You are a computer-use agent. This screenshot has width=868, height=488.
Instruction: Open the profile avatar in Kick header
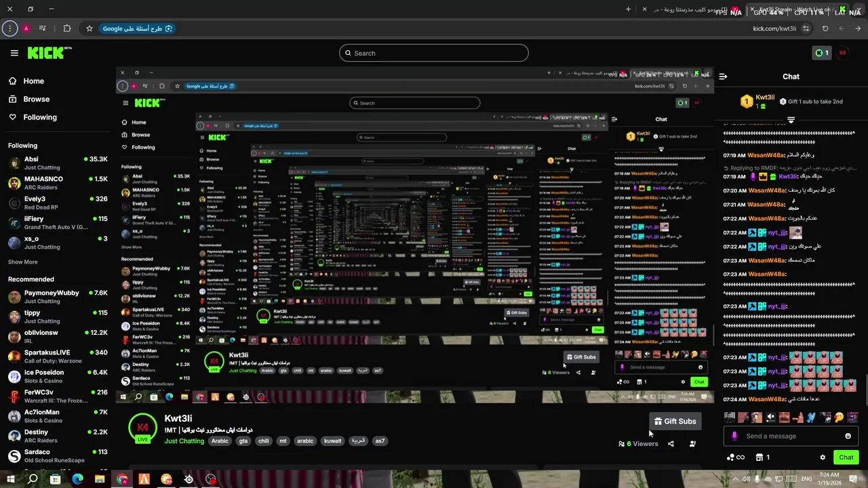point(843,53)
